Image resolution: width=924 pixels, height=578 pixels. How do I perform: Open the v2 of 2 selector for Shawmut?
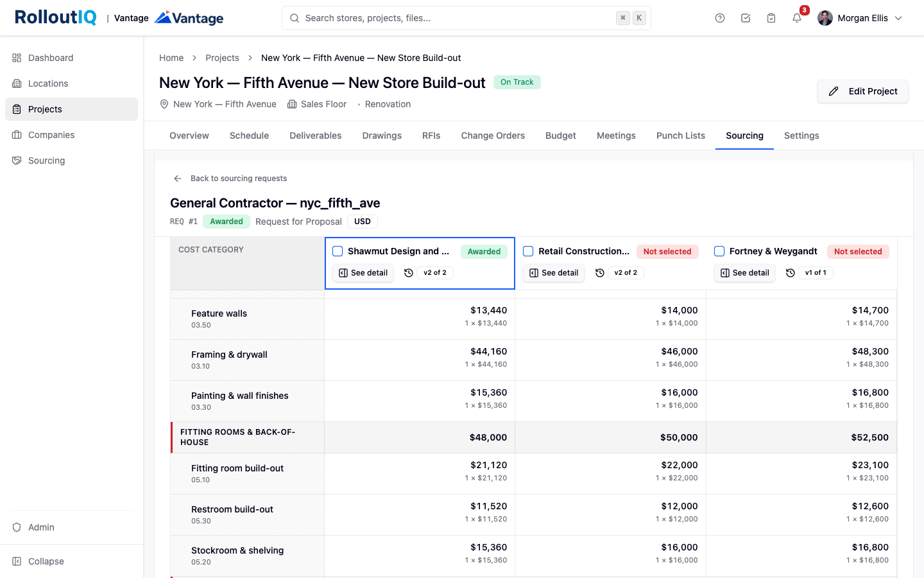point(435,273)
